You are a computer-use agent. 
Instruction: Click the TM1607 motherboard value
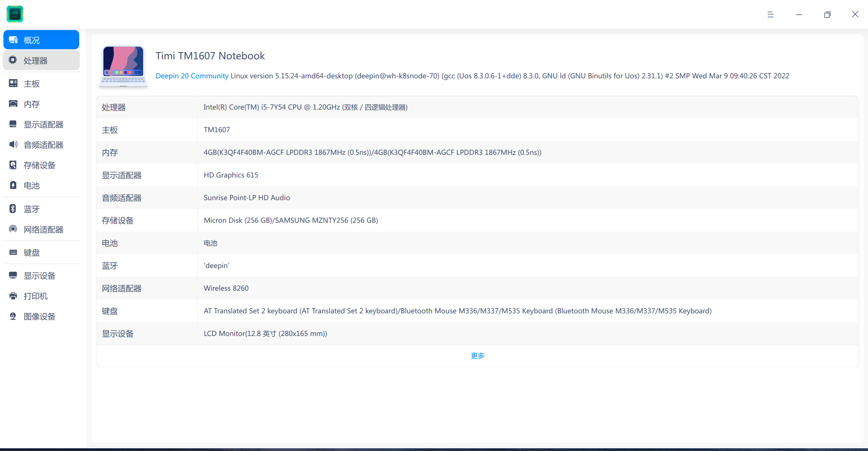217,130
